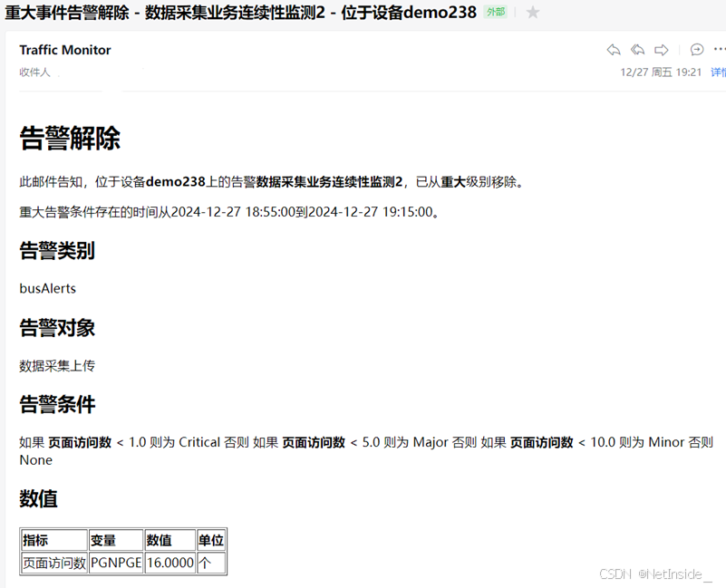Click the green 外部 tag
The width and height of the screenshot is (726, 588).
496,12
